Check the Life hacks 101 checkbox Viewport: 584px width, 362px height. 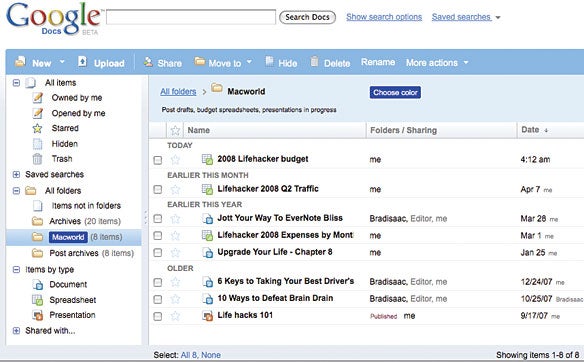pyautogui.click(x=158, y=317)
